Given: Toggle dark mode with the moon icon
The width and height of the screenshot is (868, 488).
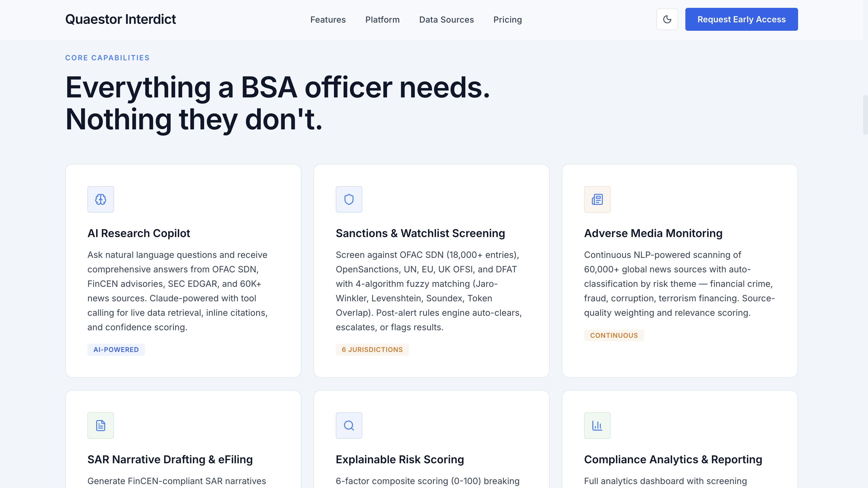Looking at the screenshot, I should tap(667, 20).
